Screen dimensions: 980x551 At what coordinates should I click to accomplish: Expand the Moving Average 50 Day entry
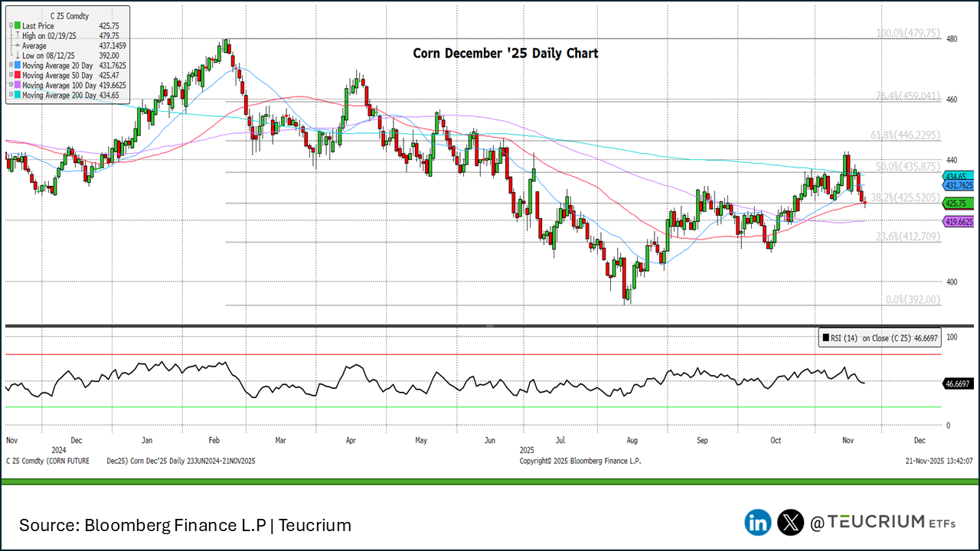click(11, 75)
